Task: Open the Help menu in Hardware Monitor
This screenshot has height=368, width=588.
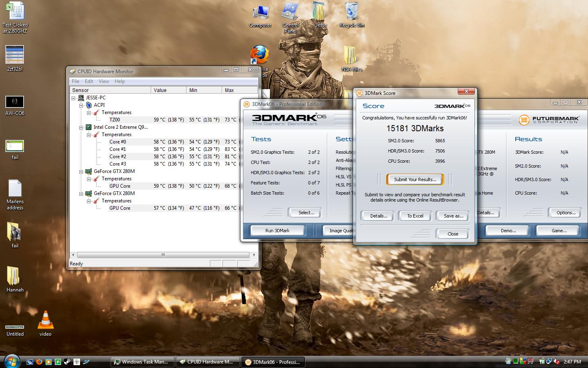Action: click(120, 81)
